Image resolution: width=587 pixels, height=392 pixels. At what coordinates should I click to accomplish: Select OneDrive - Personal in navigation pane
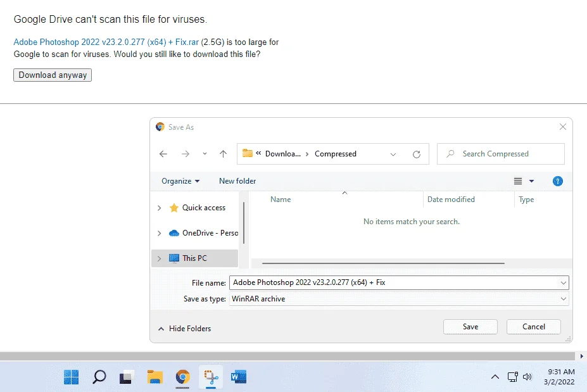[x=203, y=233]
